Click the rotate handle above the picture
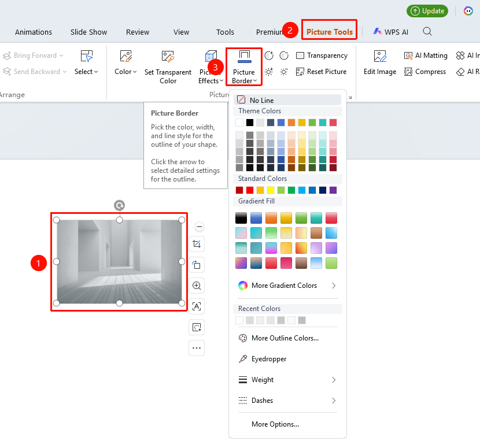The height and width of the screenshot is (448, 480). [x=119, y=205]
